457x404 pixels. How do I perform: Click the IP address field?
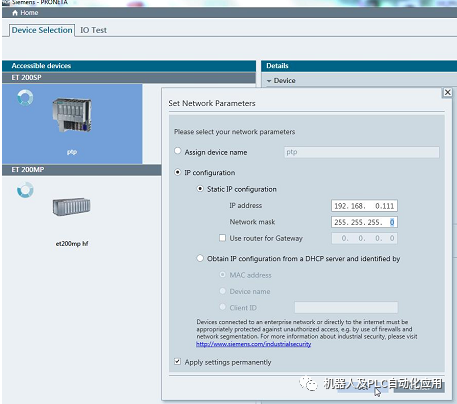[x=364, y=206]
